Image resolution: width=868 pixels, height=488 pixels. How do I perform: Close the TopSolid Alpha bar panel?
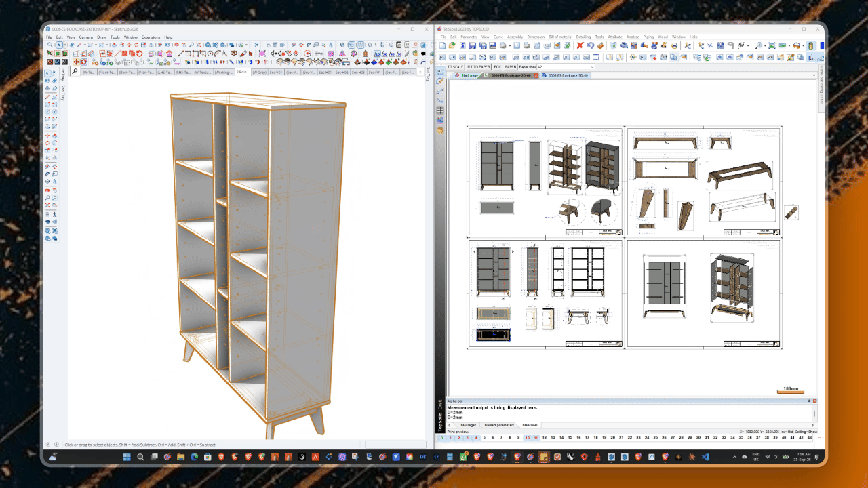(x=814, y=401)
